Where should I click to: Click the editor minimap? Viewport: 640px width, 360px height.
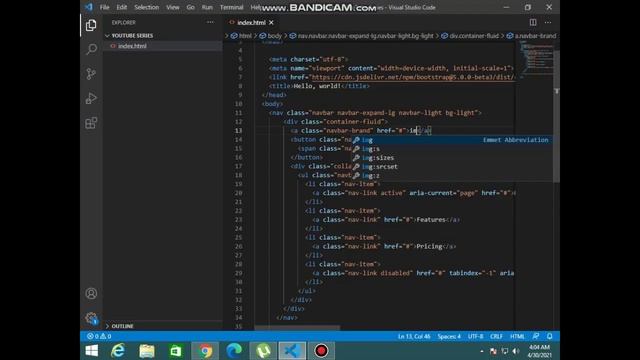click(536, 59)
